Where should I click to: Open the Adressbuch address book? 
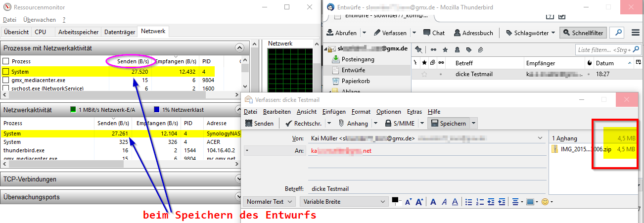coord(472,33)
